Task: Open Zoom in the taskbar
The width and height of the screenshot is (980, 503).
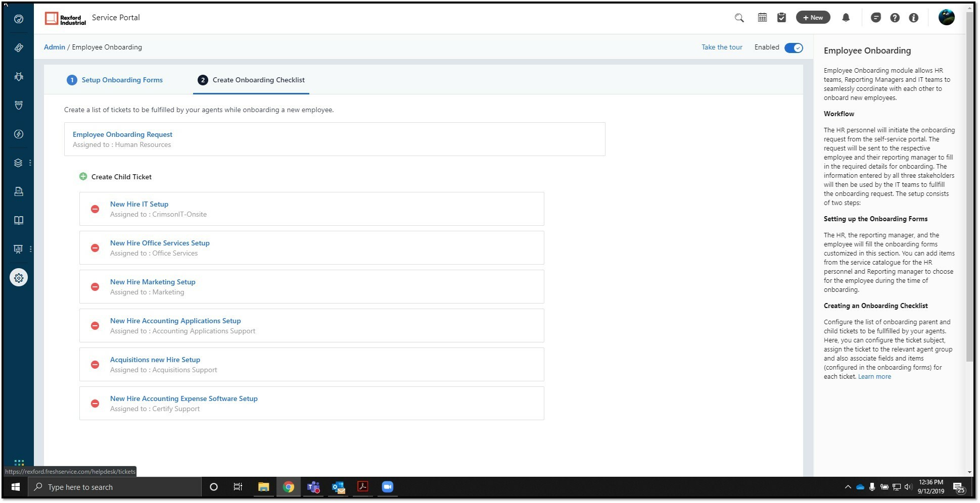Action: click(x=387, y=487)
